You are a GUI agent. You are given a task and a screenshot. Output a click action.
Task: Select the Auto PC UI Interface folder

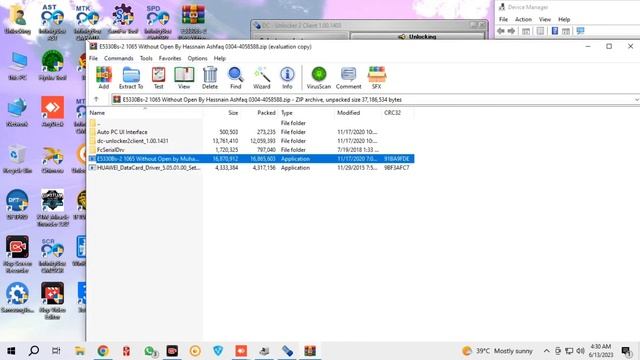pos(251,132)
